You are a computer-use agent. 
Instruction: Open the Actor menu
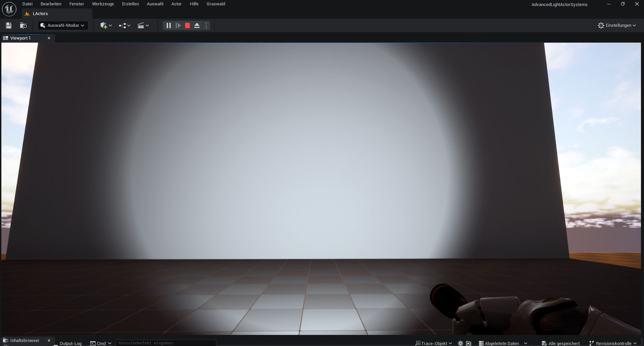177,4
